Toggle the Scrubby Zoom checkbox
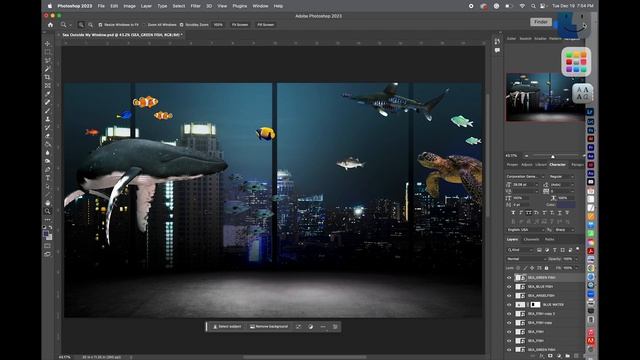This screenshot has width=640, height=360. (x=182, y=25)
